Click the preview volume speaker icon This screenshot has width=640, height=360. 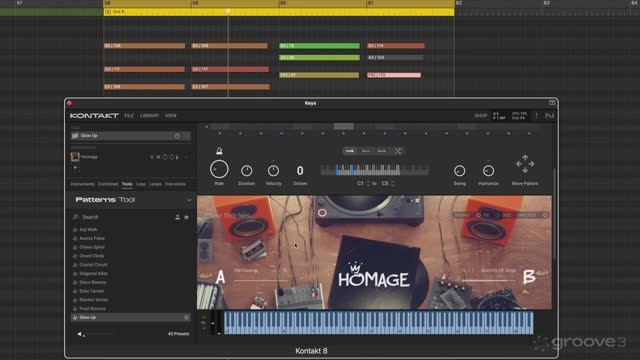coord(80,334)
